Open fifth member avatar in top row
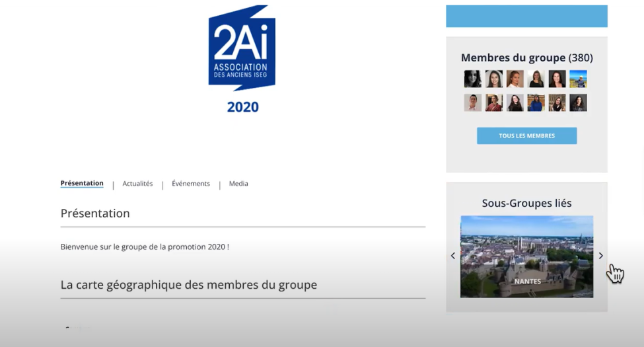The image size is (644, 347). point(557,79)
